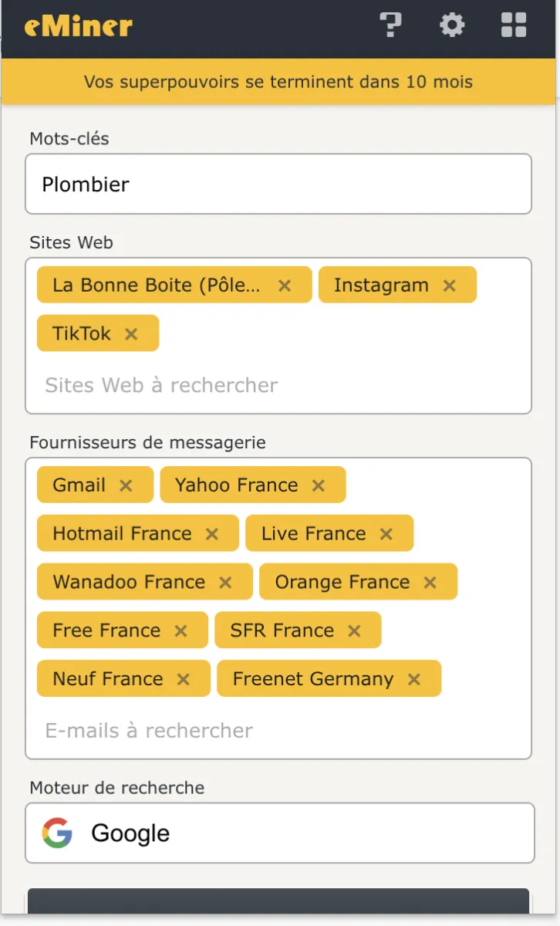Click the Sites Web à rechercher field
This screenshot has height=926, width=560.
click(x=278, y=385)
